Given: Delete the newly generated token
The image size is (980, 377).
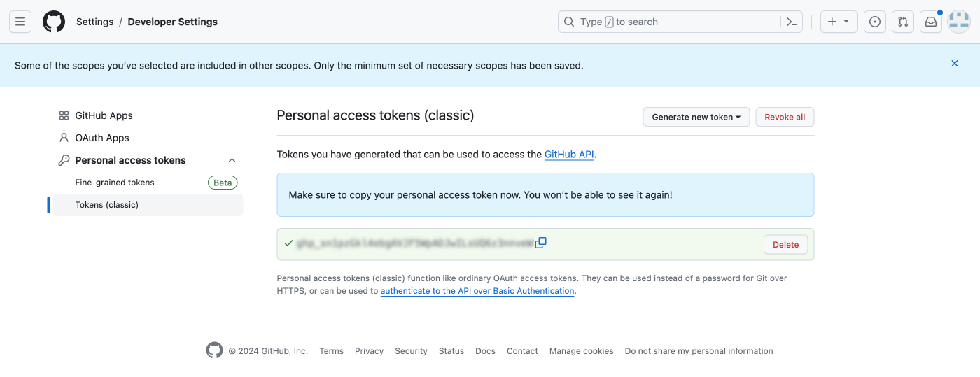Looking at the screenshot, I should [x=785, y=245].
